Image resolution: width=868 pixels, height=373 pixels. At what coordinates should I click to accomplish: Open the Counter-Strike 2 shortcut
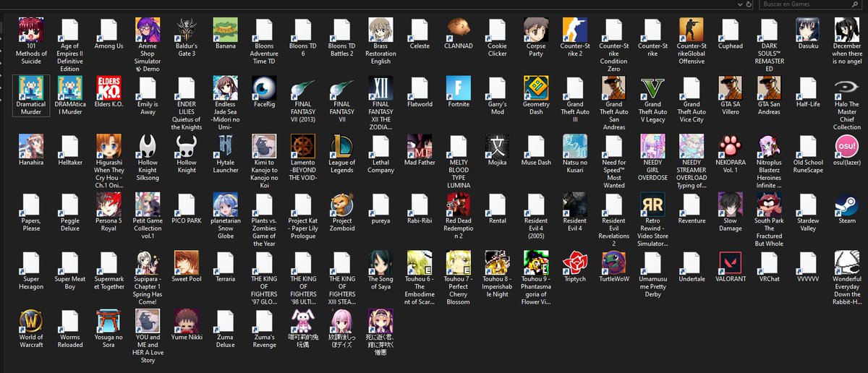pyautogui.click(x=575, y=29)
